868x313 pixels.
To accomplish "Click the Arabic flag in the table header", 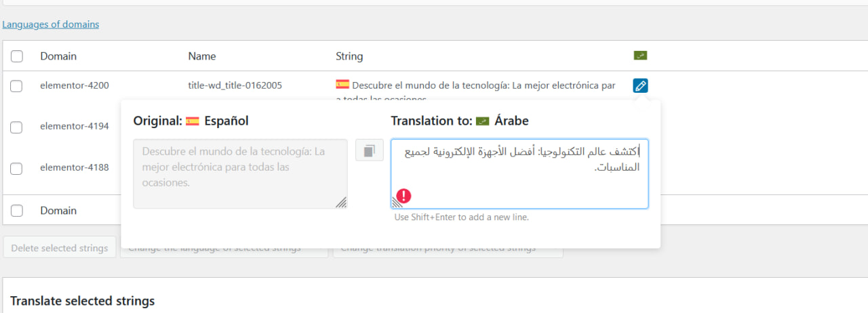I will click(x=640, y=56).
